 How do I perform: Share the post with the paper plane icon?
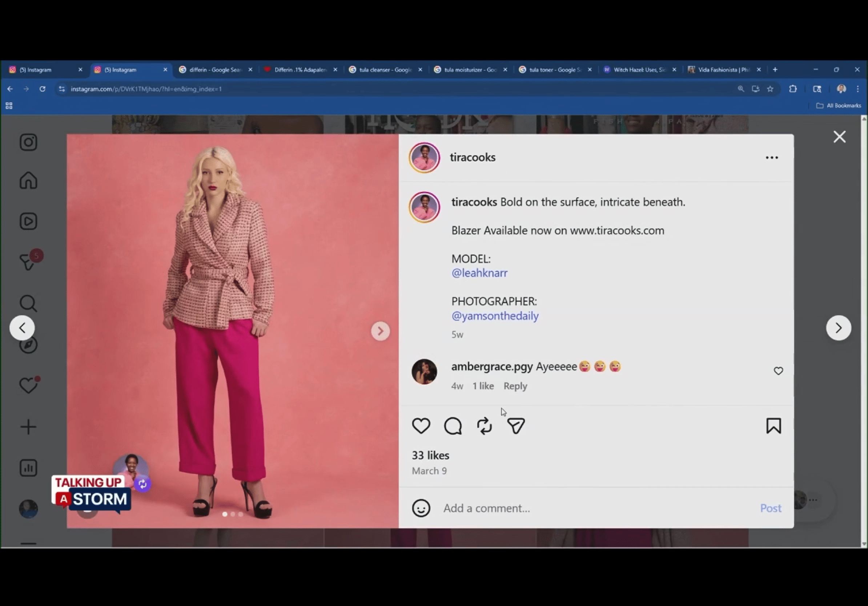click(516, 426)
